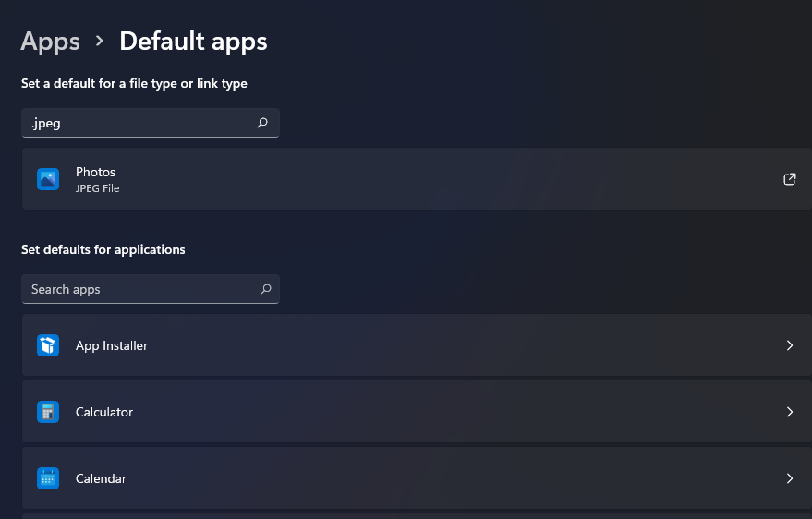Click the Calendar app icon
812x519 pixels.
pyautogui.click(x=48, y=478)
